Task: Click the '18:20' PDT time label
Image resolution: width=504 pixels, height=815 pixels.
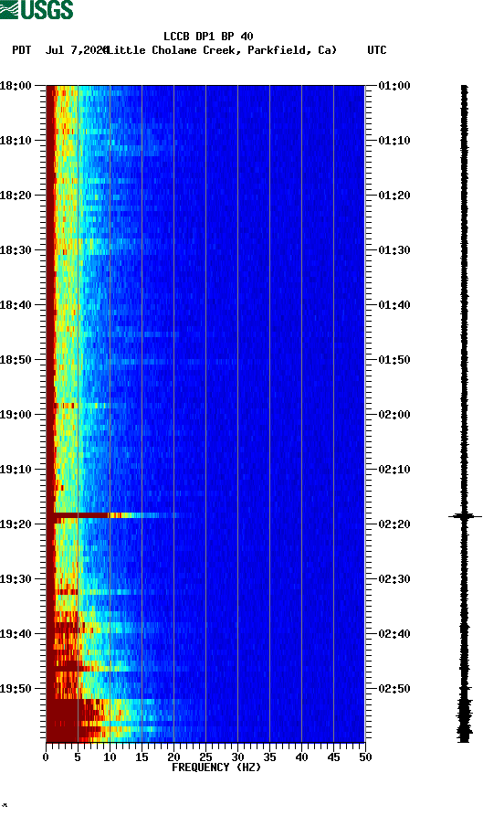Action: click(x=16, y=195)
